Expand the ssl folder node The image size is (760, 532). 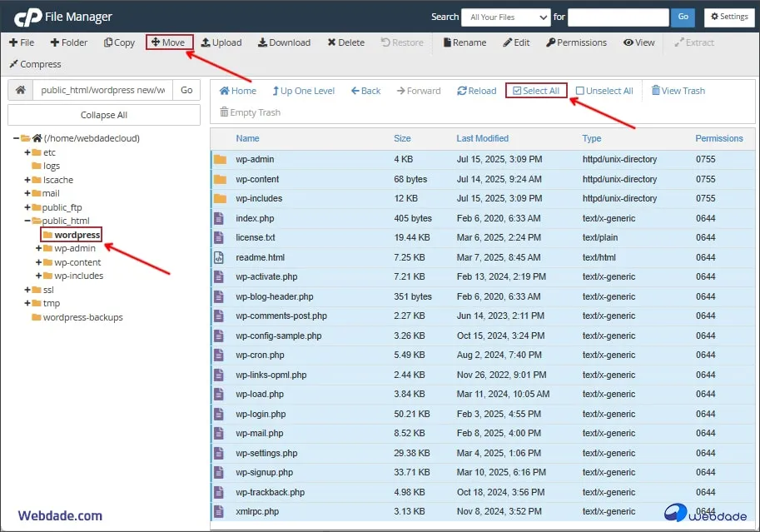(x=27, y=290)
